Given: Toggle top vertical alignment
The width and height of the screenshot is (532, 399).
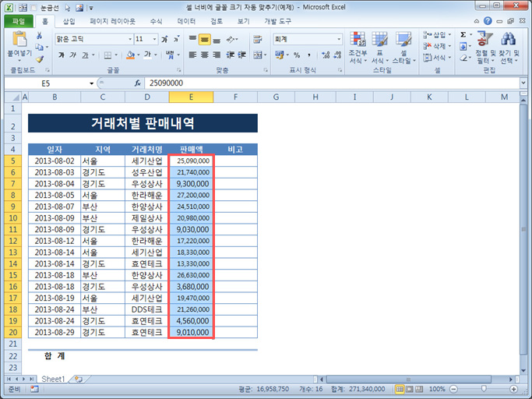Looking at the screenshot, I should [x=192, y=39].
